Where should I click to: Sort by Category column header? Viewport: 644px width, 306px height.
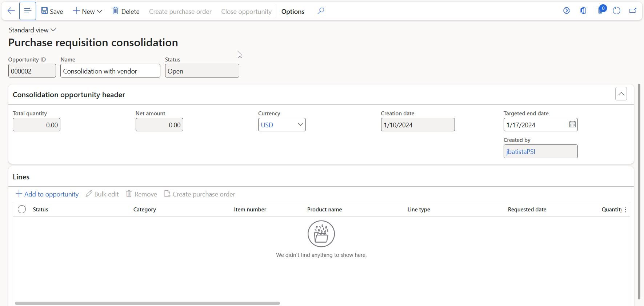pos(145,210)
